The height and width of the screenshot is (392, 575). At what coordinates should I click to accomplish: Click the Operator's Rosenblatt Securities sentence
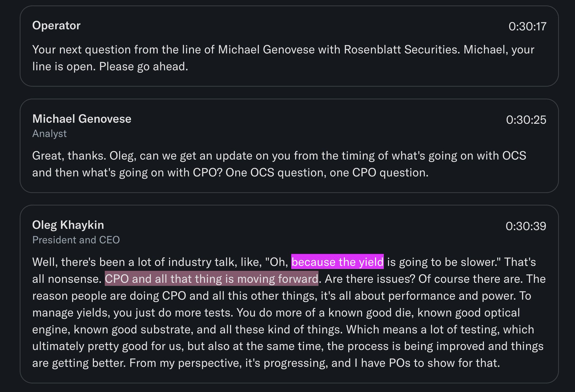point(246,50)
